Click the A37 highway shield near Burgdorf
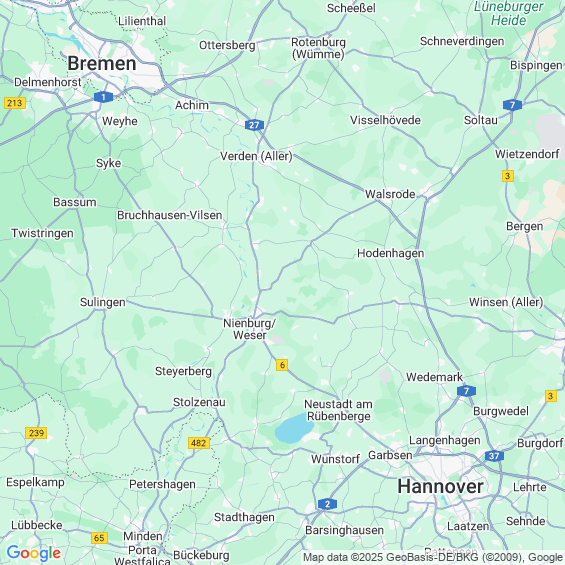This screenshot has width=565, height=565. pos(494,456)
